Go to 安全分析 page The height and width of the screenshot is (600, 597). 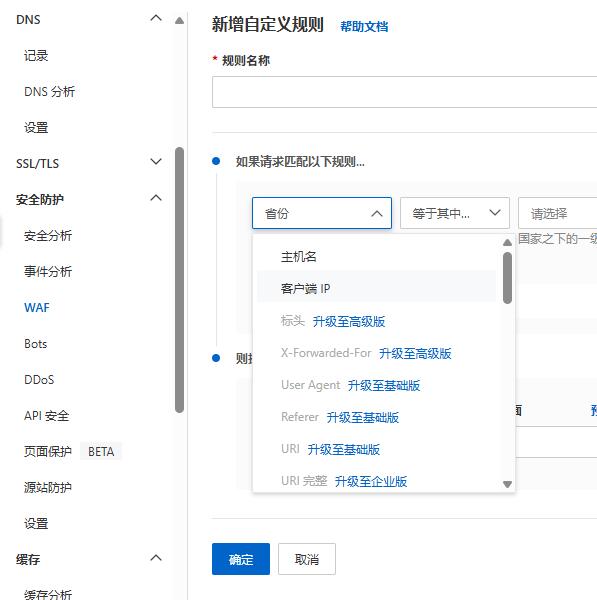click(x=48, y=236)
